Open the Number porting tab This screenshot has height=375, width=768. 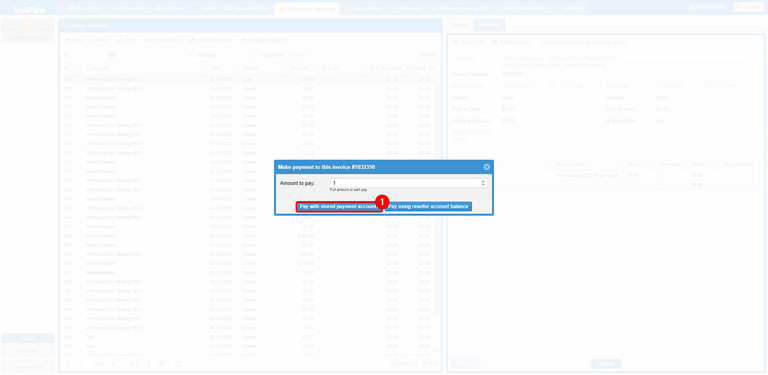[x=459, y=8]
